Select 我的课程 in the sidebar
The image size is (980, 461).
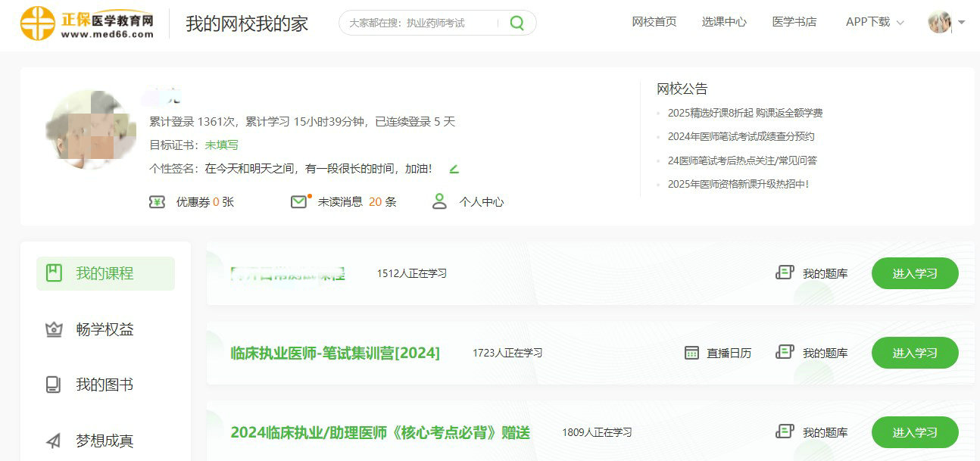[x=105, y=273]
